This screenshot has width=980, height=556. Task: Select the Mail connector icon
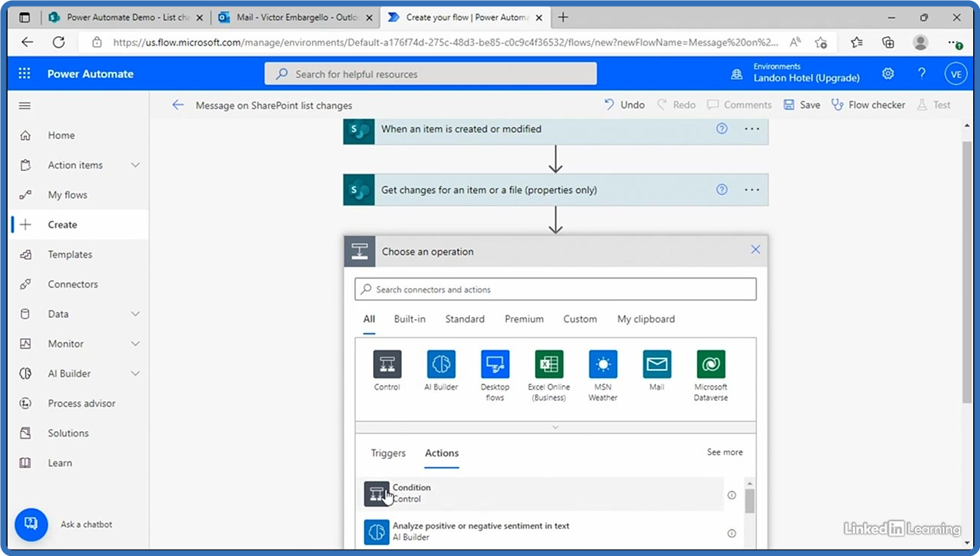tap(657, 364)
